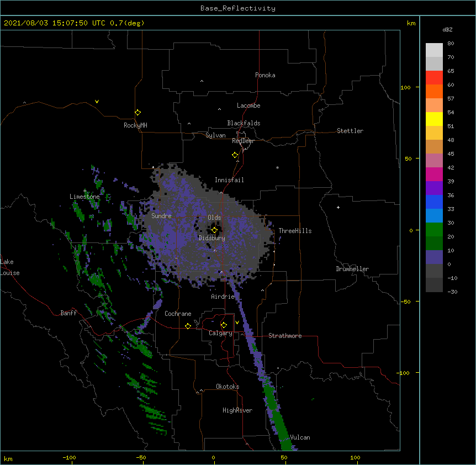Click the Stettler city label
476x465 pixels.
click(x=350, y=131)
